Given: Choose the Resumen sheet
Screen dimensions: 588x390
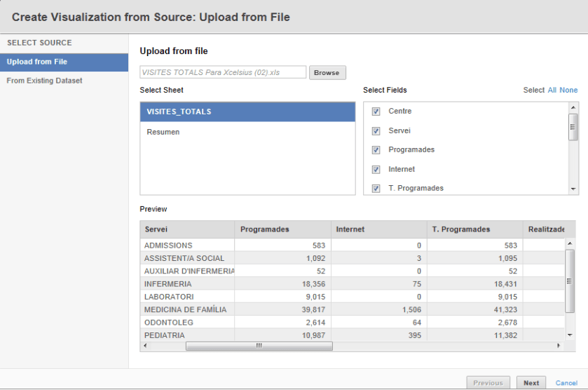Looking at the screenshot, I should tap(163, 132).
